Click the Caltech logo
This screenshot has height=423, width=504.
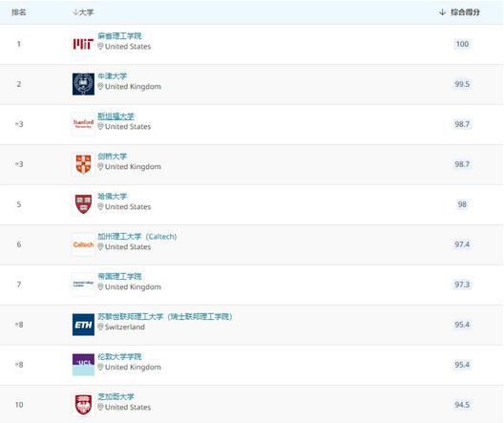point(83,244)
